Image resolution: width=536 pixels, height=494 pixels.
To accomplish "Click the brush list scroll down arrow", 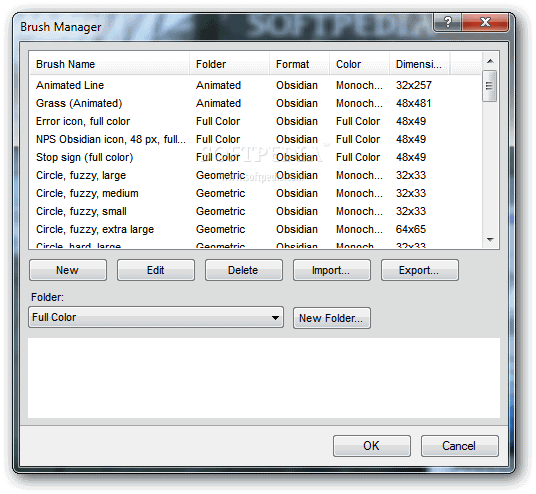I will tap(490, 240).
